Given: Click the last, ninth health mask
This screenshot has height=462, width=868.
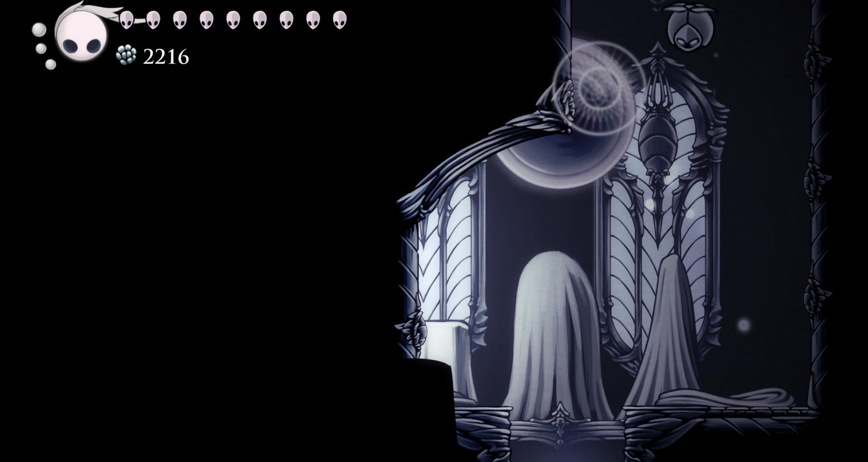Looking at the screenshot, I should 340,20.
